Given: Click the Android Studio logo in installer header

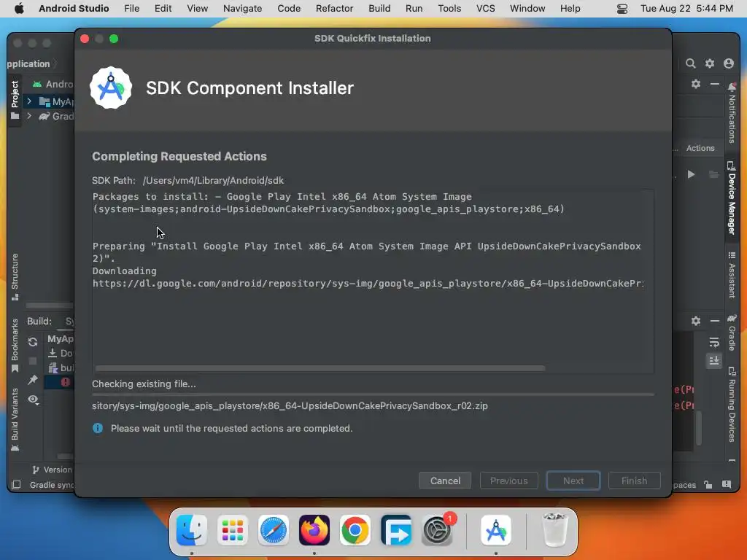Looking at the screenshot, I should 111,87.
